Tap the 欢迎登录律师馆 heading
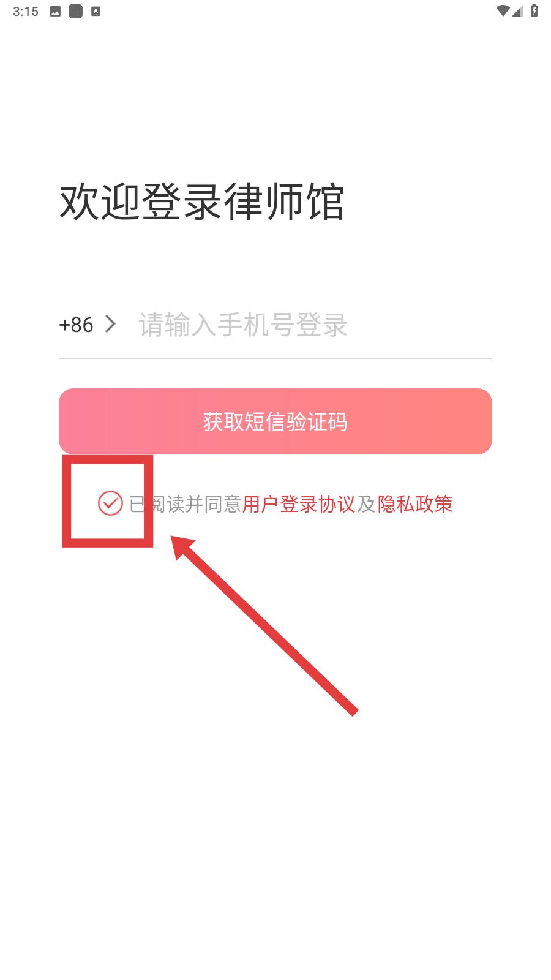This screenshot has width=551, height=980. (202, 201)
